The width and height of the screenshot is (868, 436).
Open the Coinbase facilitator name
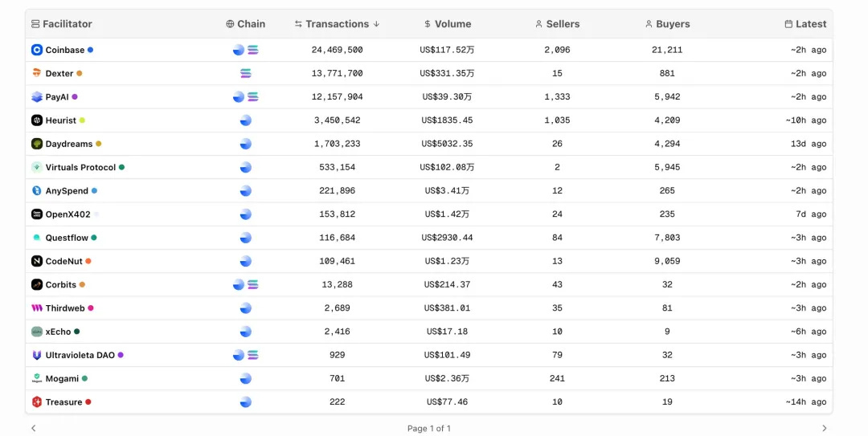click(65, 50)
